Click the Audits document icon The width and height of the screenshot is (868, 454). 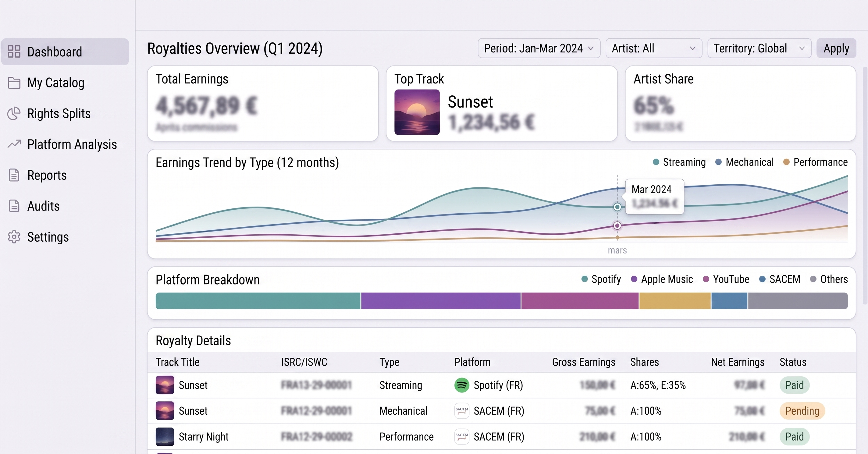[x=14, y=206]
